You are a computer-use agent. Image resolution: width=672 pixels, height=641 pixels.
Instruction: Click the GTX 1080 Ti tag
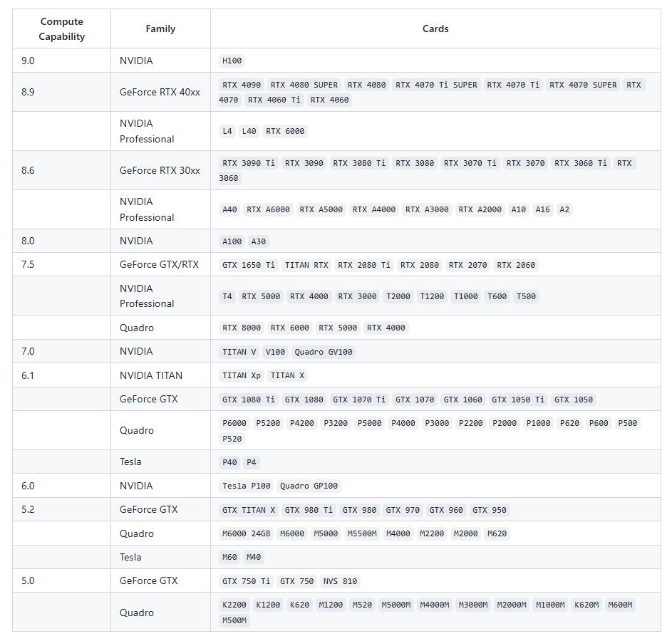(249, 400)
